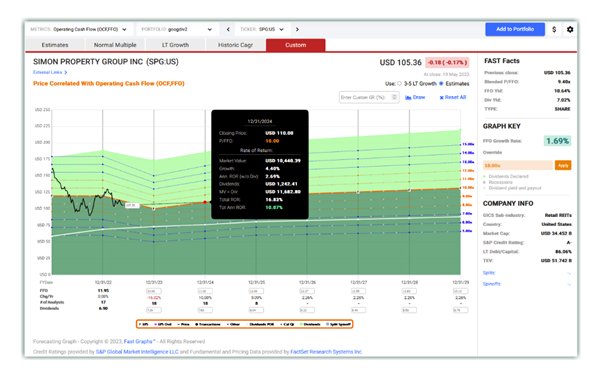The image size is (596, 374).
Task: Edit 12/31/23 FFO estimate field
Action: click(154, 291)
